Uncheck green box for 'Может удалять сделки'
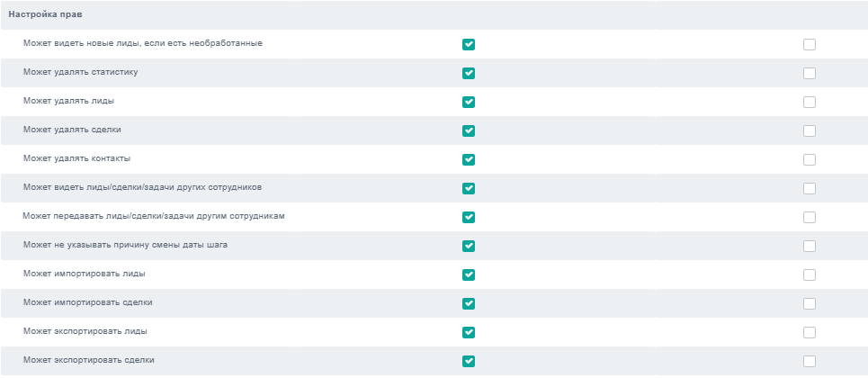This screenshot has height=378, width=868. pyautogui.click(x=469, y=130)
